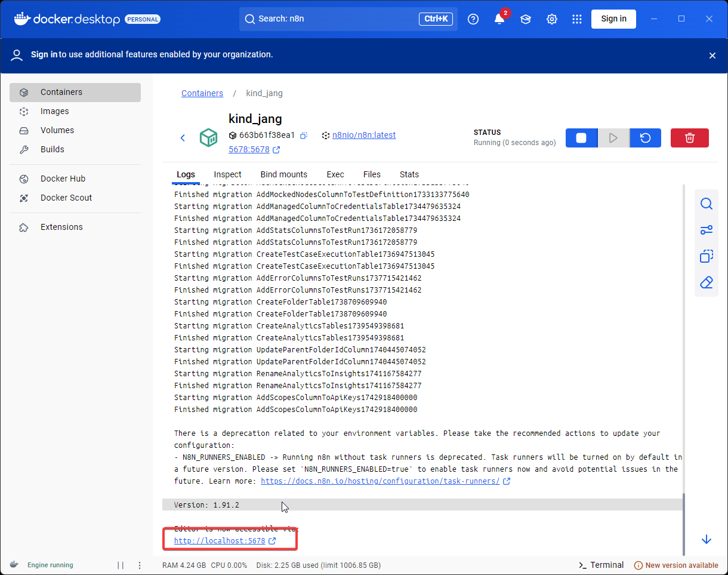This screenshot has width=728, height=575.
Task: Restart the container
Action: [x=645, y=138]
